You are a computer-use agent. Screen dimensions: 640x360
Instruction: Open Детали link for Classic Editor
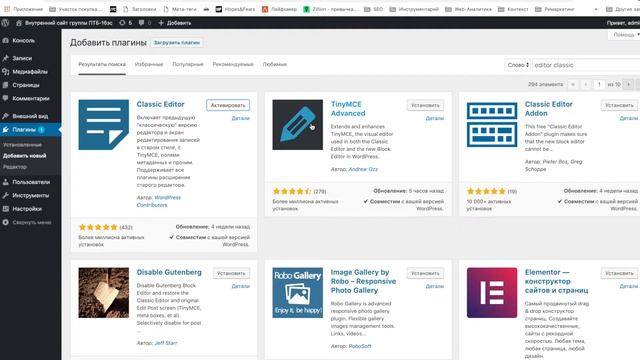240,118
